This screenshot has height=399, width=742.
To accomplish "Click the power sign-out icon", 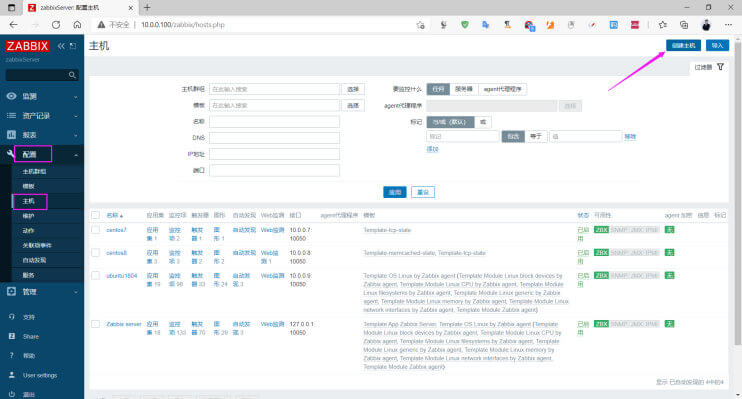I will pyautogui.click(x=11, y=394).
